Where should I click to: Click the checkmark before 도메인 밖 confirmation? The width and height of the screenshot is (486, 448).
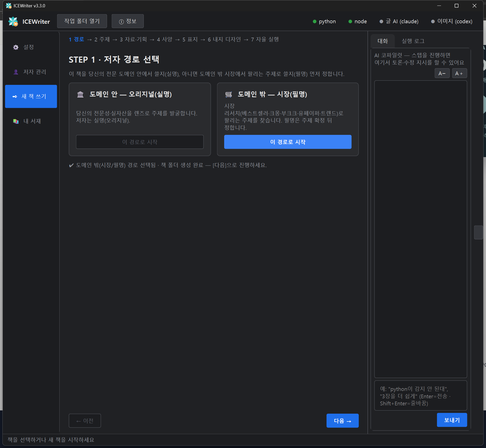71,165
